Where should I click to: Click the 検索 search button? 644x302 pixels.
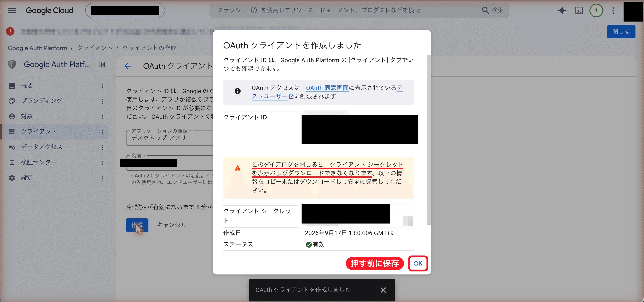click(x=493, y=10)
